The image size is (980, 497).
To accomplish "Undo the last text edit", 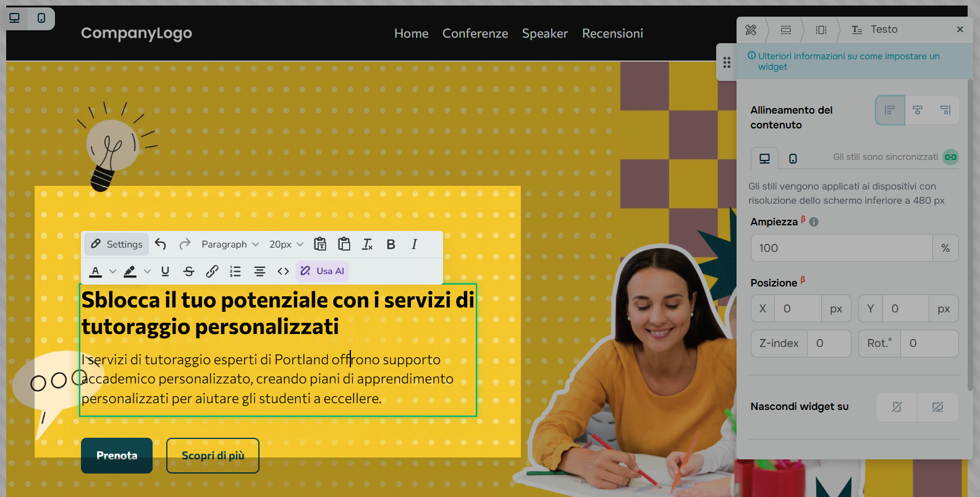I will pyautogui.click(x=161, y=244).
